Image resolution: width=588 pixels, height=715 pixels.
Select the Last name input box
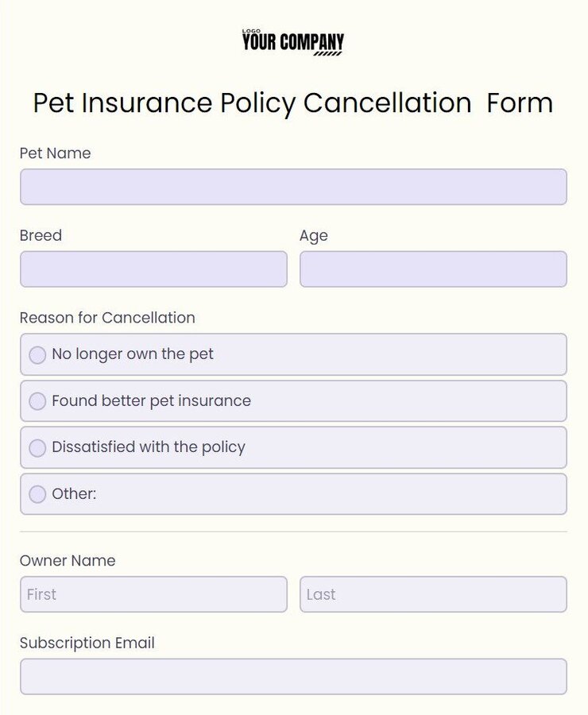coord(433,594)
